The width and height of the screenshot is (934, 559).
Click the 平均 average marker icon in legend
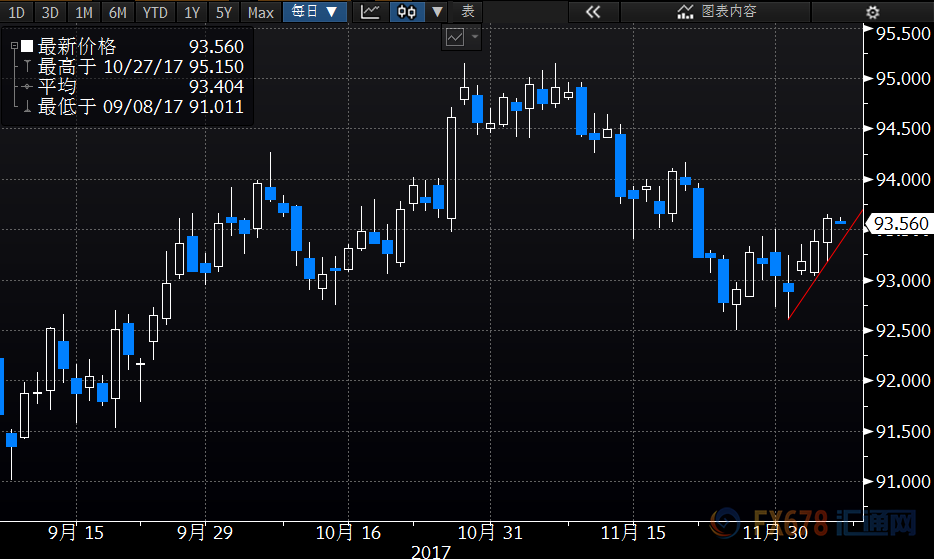pos(26,87)
